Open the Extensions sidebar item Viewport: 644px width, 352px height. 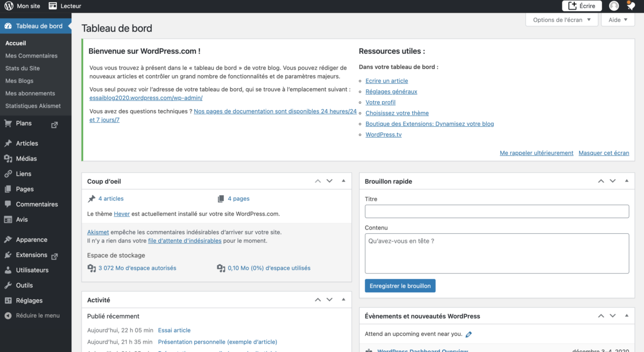tap(31, 255)
